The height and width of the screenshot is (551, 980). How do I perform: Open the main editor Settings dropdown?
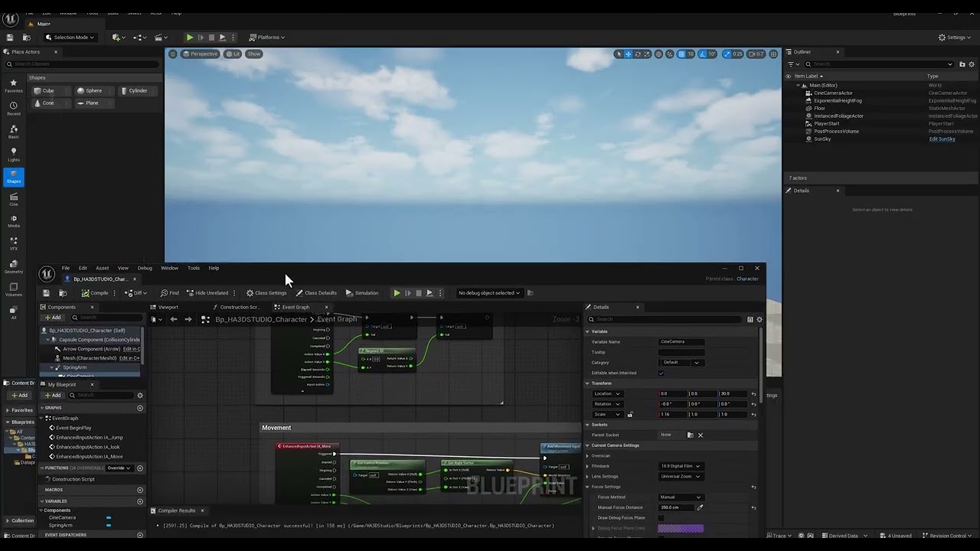tap(955, 37)
